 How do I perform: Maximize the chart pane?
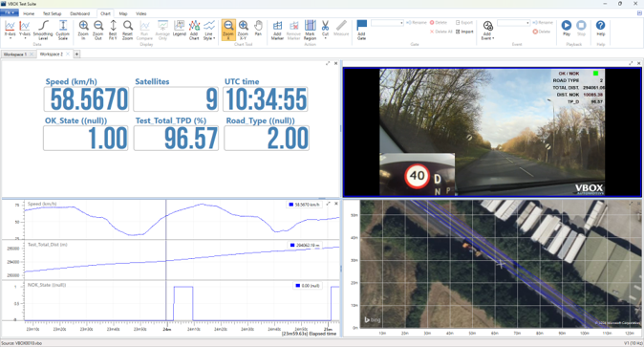pos(328,204)
